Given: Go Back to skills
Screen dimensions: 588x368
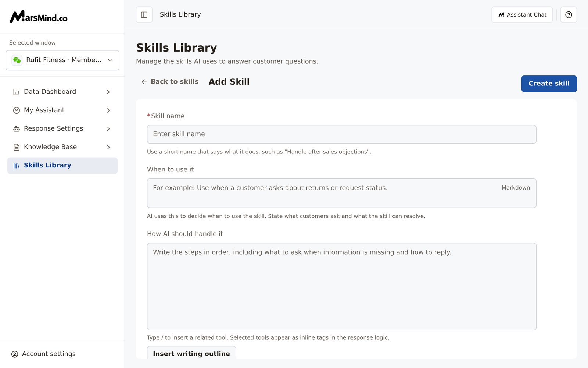Looking at the screenshot, I should pyautogui.click(x=170, y=82).
